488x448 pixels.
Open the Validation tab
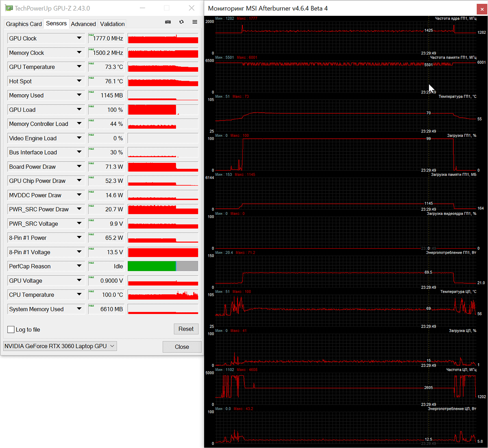[112, 24]
